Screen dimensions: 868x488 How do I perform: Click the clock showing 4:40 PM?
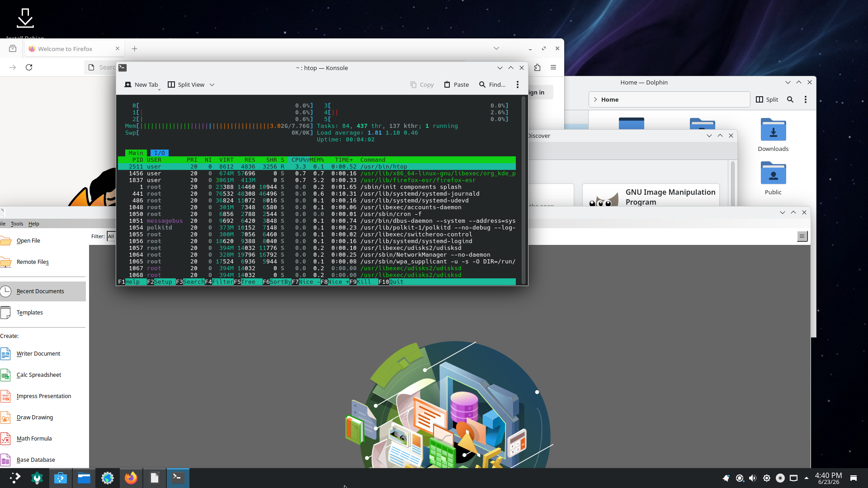coord(828,478)
